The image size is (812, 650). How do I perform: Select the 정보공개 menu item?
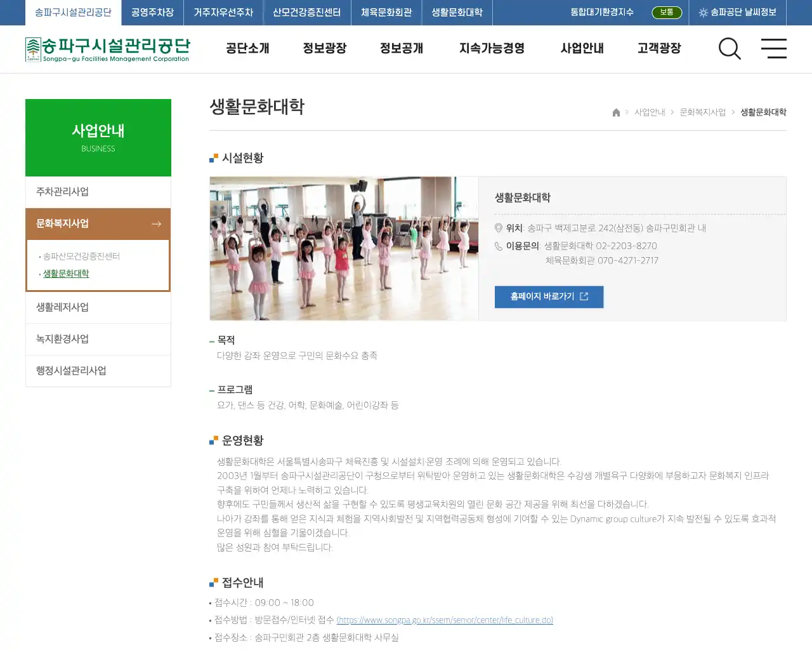coord(401,48)
